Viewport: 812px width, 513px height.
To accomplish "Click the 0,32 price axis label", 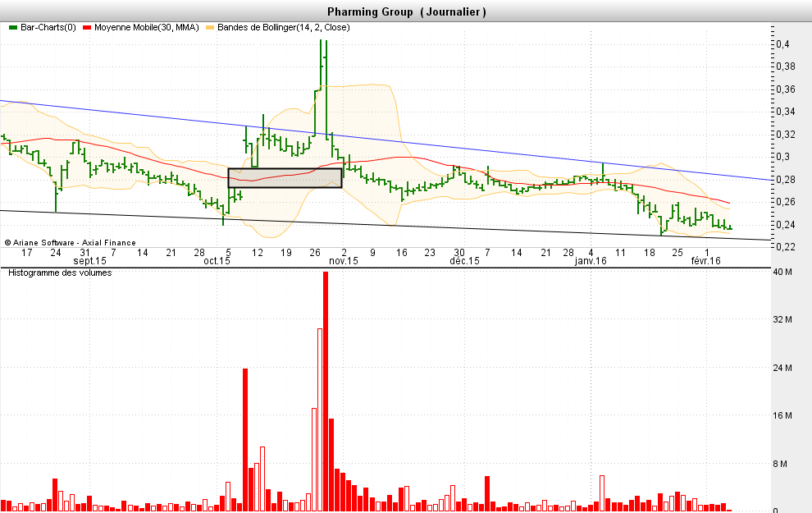I will click(x=786, y=135).
